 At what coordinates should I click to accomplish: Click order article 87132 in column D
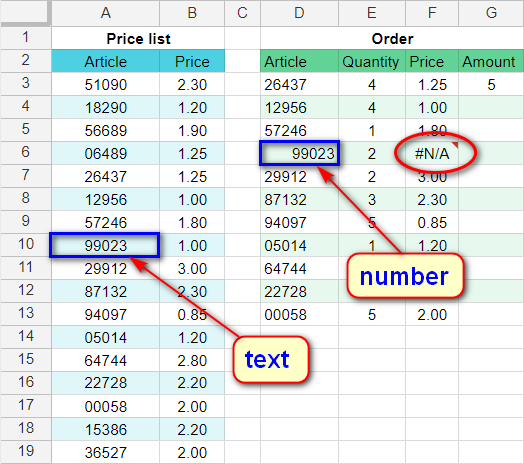(x=299, y=200)
